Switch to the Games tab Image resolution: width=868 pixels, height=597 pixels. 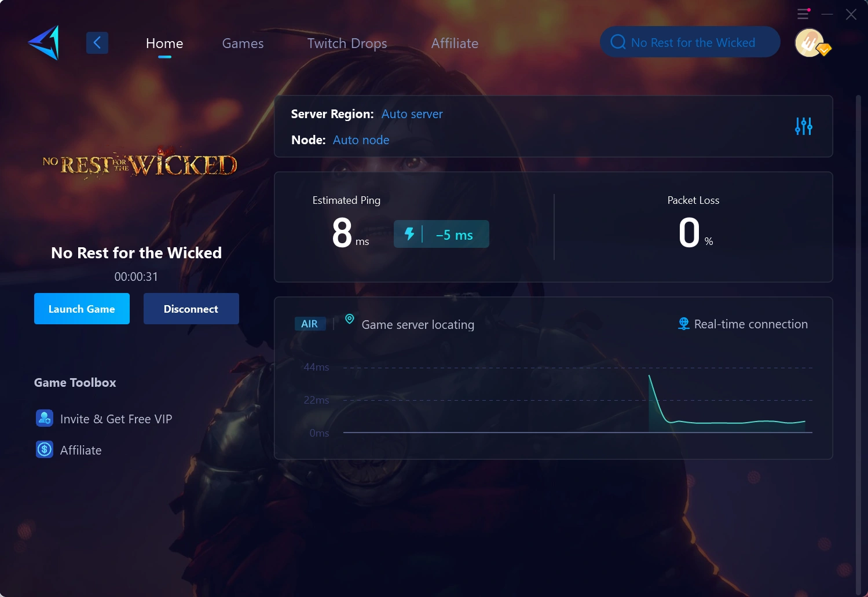243,43
